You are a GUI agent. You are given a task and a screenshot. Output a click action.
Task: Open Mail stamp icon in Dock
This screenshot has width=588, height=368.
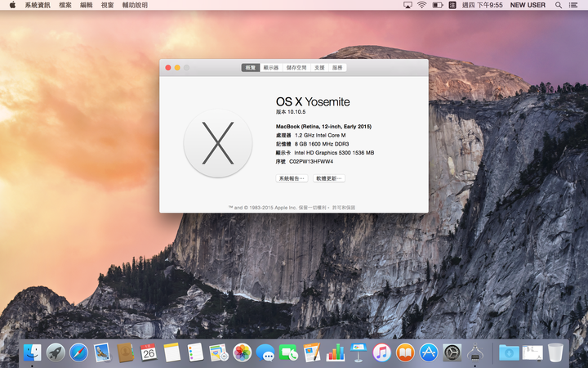point(102,352)
